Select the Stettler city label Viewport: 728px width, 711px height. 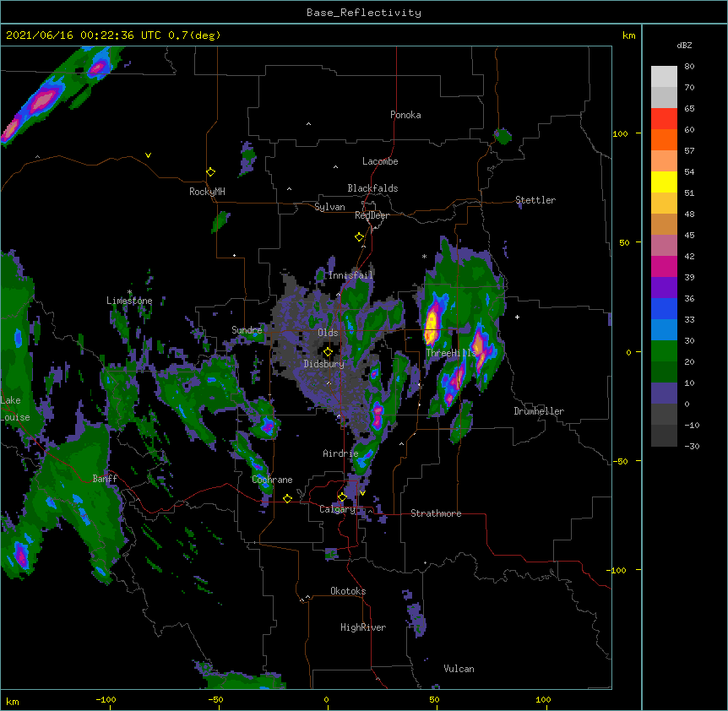click(x=535, y=200)
